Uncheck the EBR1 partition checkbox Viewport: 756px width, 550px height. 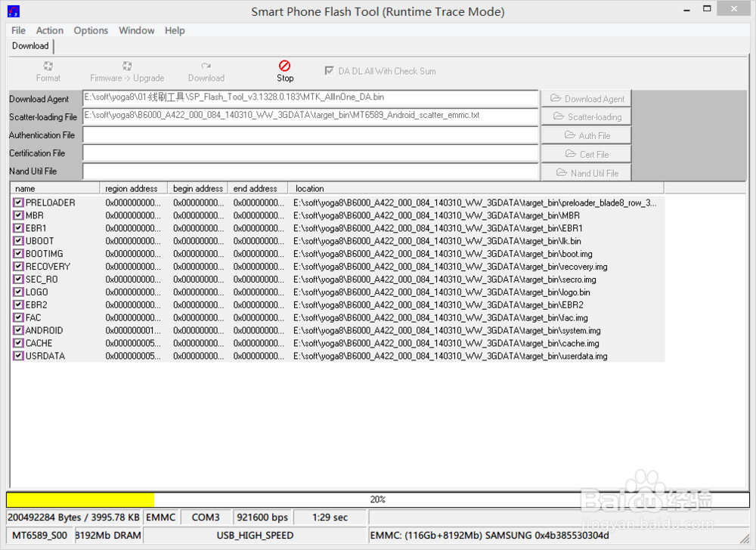pyautogui.click(x=18, y=228)
